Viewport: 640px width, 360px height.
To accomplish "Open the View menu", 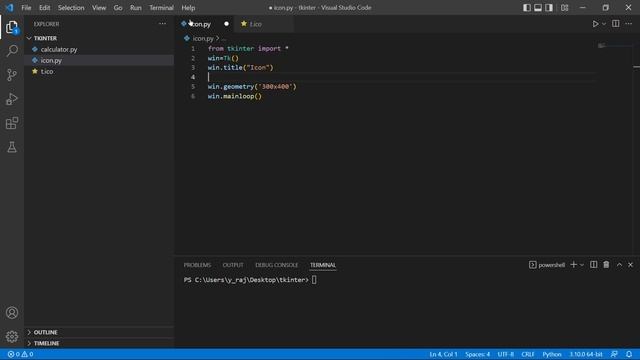I will (99, 8).
